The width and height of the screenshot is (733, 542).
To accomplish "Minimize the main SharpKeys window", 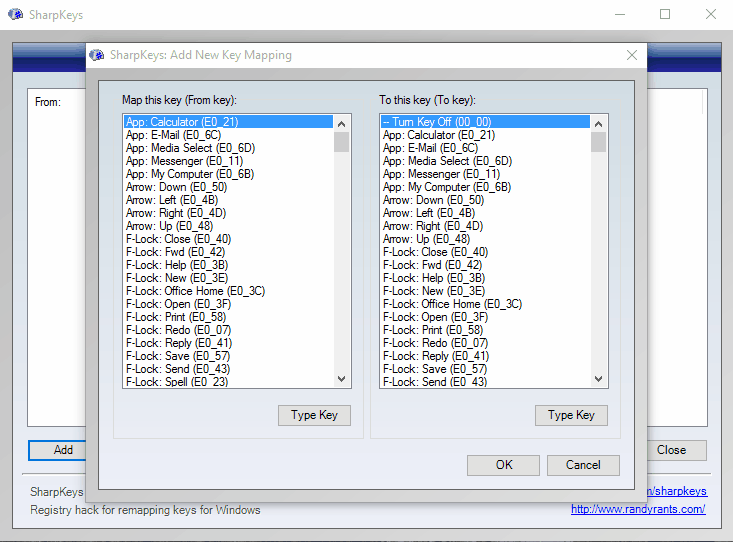I will click(620, 14).
